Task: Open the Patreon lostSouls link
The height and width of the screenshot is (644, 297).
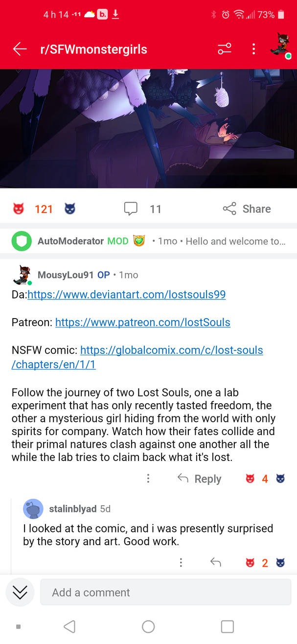Action: pos(142,322)
